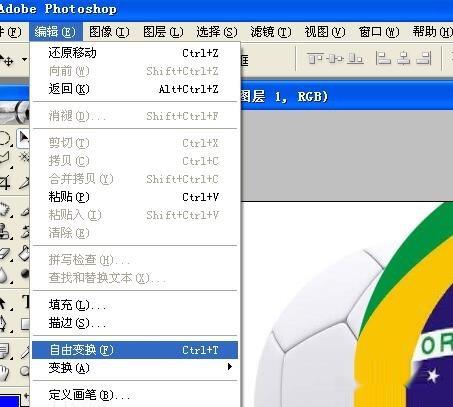Open the 图层(L) menu

coord(163,32)
